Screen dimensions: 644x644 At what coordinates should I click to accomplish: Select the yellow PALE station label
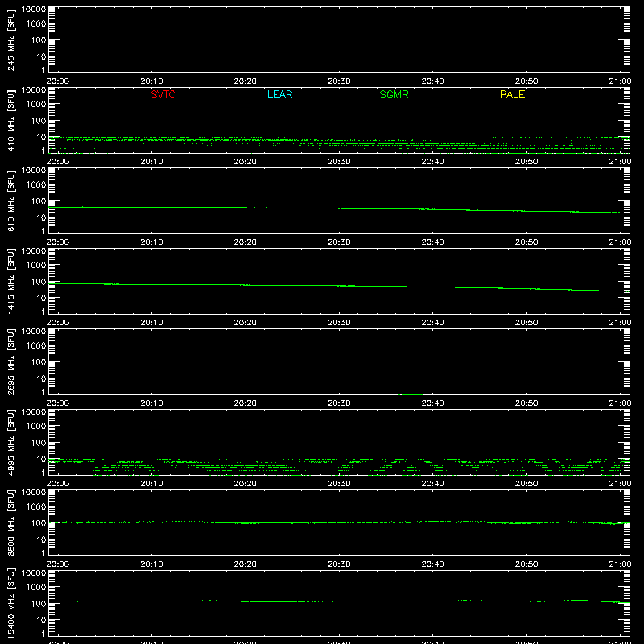coord(512,94)
